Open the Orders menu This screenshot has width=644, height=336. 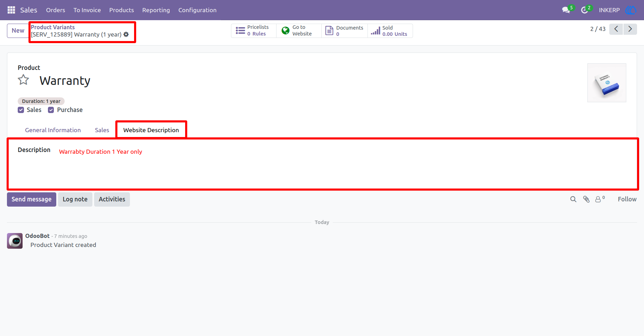tap(56, 10)
